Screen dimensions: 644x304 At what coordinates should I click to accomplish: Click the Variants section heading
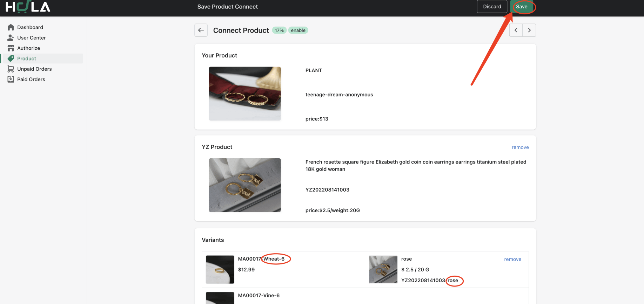[213, 240]
